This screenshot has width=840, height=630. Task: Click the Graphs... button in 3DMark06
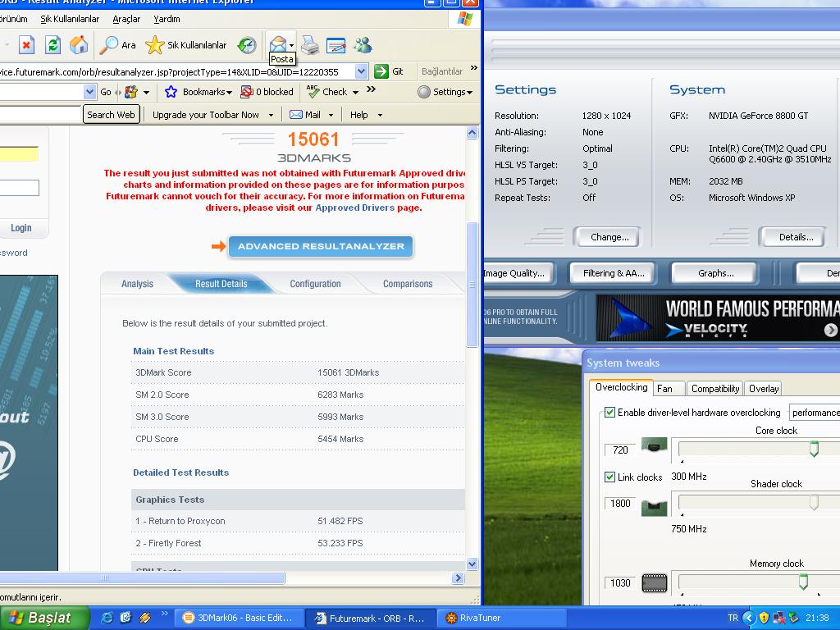(x=715, y=273)
